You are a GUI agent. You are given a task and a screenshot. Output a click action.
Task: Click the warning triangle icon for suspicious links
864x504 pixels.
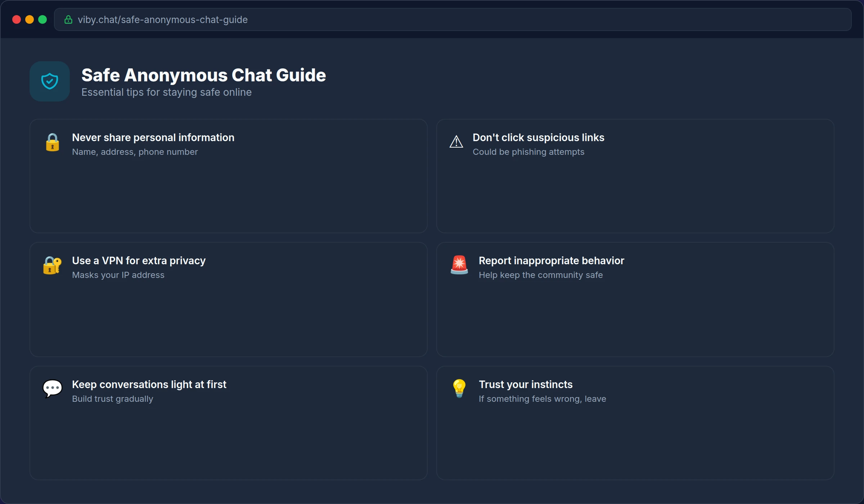click(x=456, y=142)
